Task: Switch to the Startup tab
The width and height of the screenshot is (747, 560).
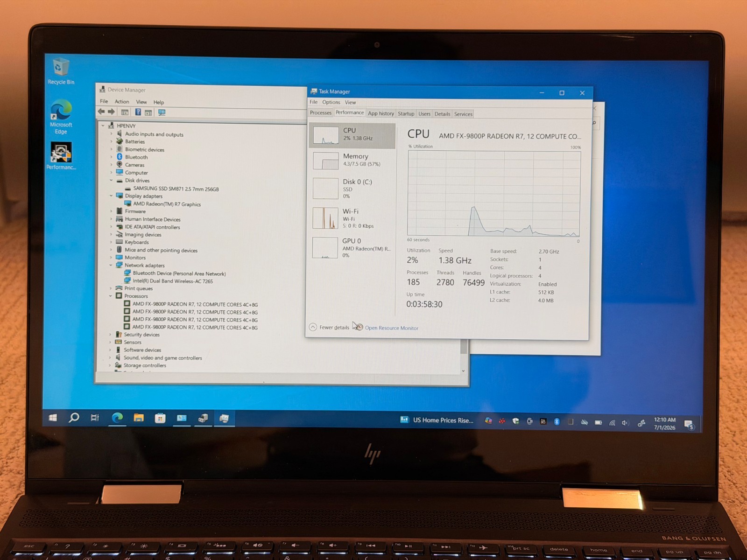Action: [406, 114]
